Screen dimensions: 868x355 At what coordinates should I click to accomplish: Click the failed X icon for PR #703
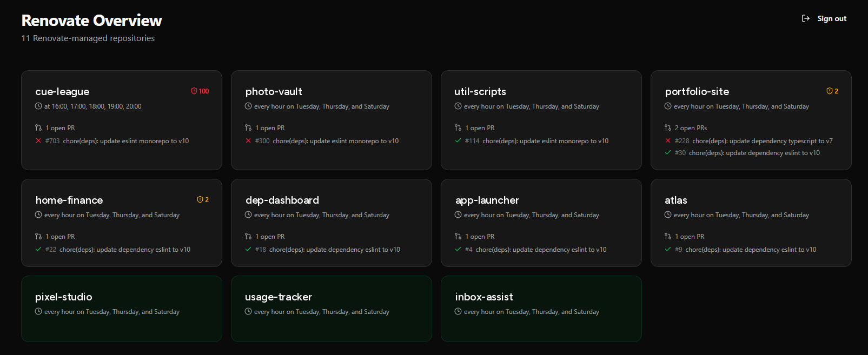38,141
